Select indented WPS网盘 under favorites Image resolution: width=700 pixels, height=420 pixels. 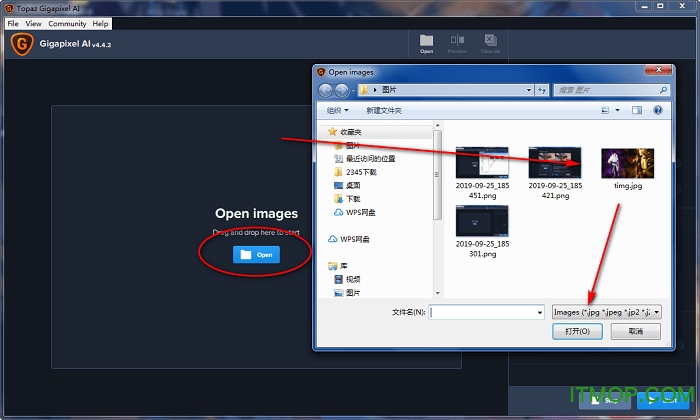(x=360, y=212)
